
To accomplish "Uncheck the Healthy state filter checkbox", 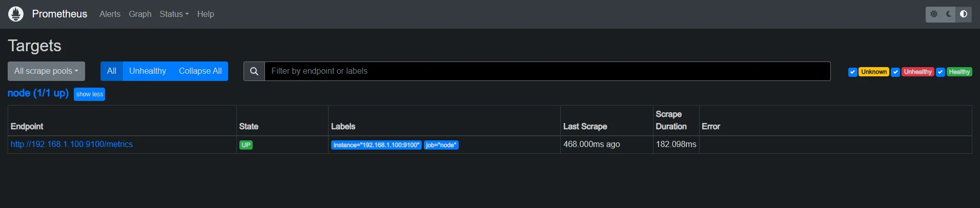I will [941, 72].
